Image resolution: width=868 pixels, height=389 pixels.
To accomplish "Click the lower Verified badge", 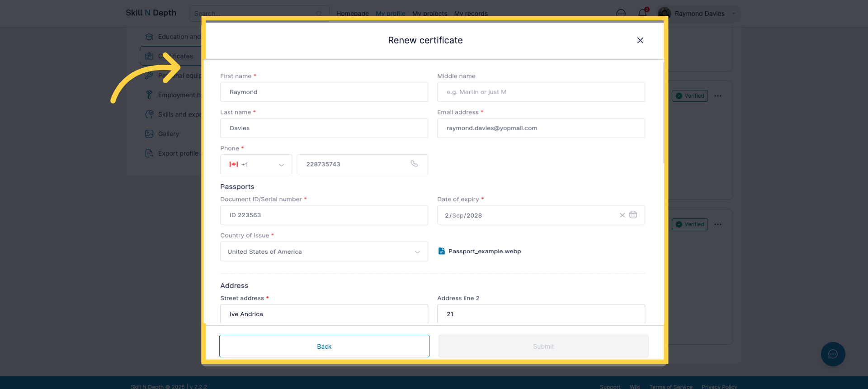I will (x=690, y=224).
